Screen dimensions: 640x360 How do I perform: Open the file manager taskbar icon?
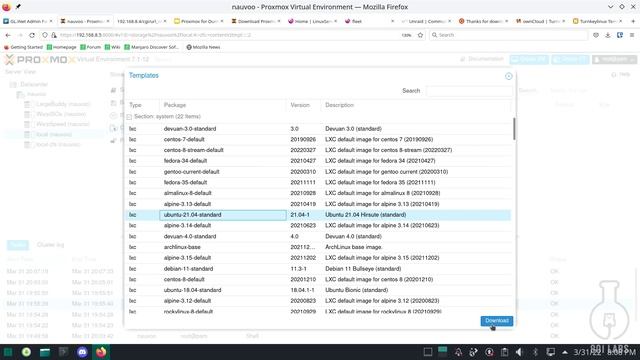click(45, 352)
